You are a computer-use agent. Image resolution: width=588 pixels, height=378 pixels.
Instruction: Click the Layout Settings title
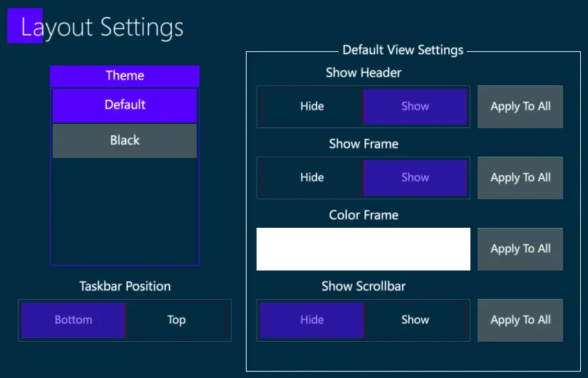tap(102, 27)
